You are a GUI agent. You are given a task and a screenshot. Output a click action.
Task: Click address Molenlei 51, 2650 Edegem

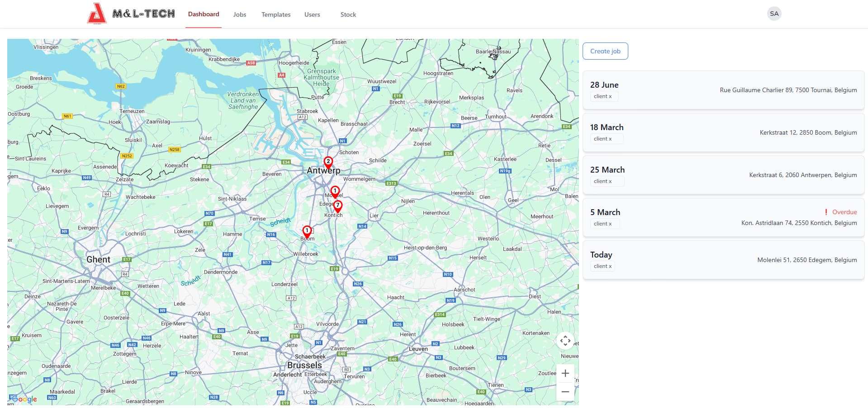[x=807, y=260]
